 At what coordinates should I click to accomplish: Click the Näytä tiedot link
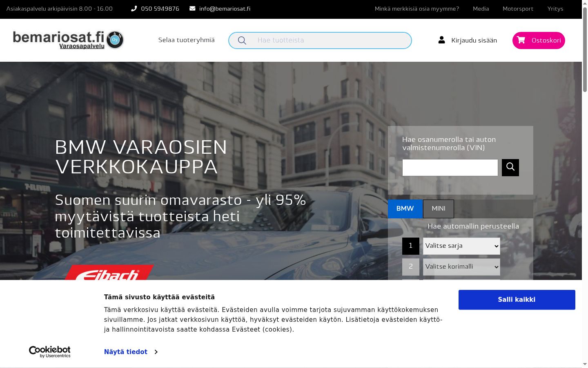click(126, 352)
